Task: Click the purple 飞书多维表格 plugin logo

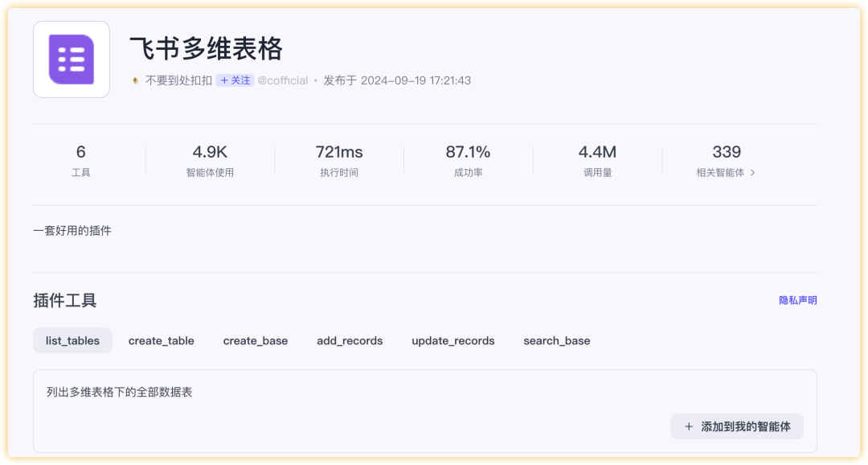Action: 72,60
